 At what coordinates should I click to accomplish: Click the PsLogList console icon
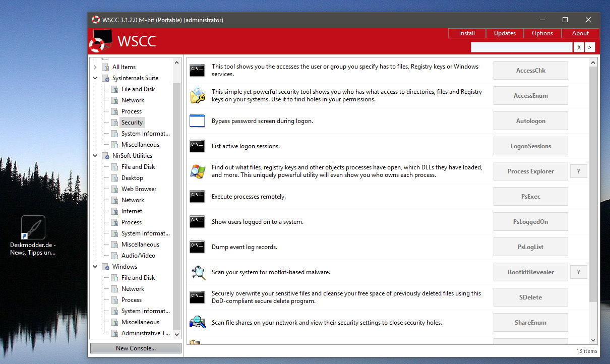197,247
